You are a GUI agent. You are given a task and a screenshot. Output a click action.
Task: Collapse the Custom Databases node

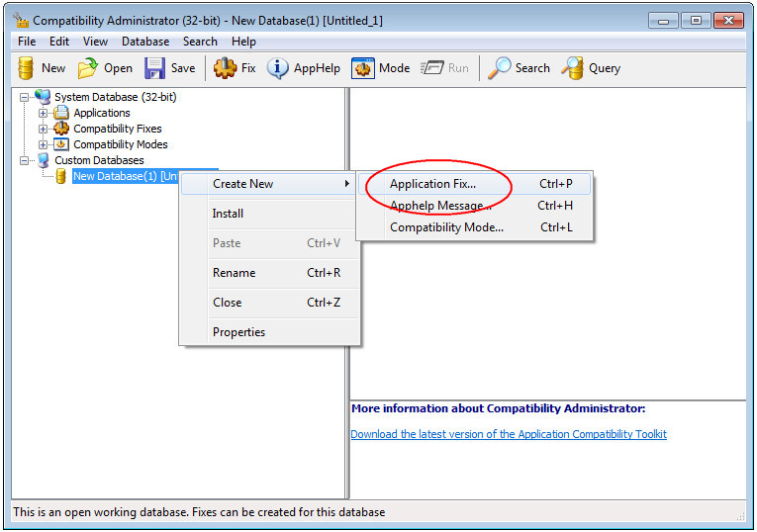point(24,160)
